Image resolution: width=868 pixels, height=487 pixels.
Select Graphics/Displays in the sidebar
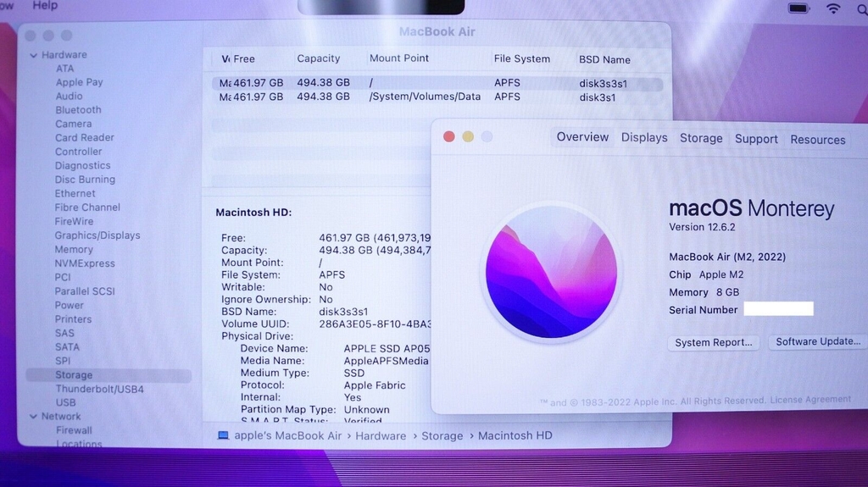click(x=97, y=235)
